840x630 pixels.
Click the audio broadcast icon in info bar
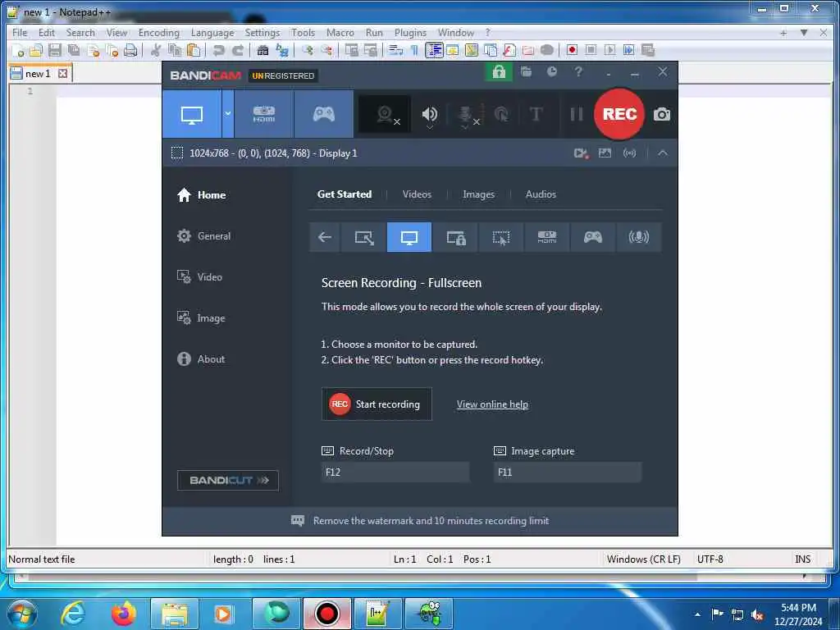pos(629,153)
